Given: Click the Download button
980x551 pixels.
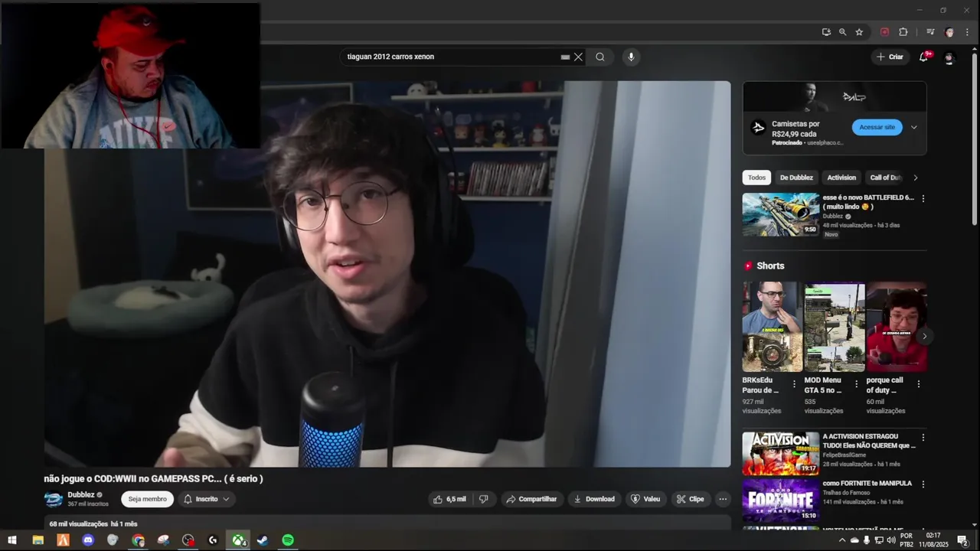Looking at the screenshot, I should (594, 499).
